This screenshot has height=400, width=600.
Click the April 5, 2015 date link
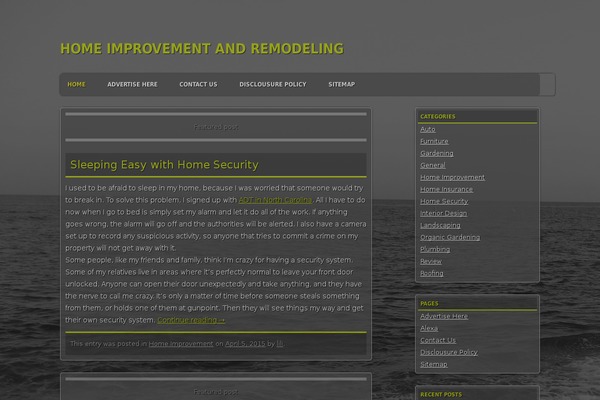coord(245,344)
